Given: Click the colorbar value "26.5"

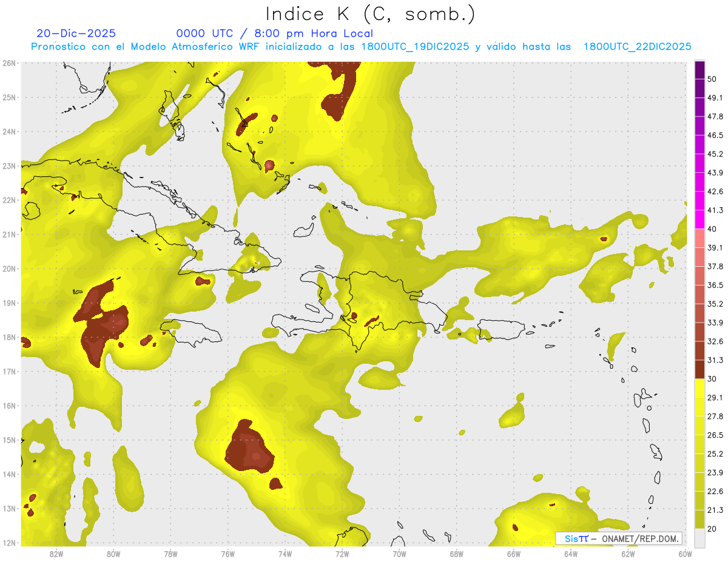Looking at the screenshot, I should click(x=715, y=435).
